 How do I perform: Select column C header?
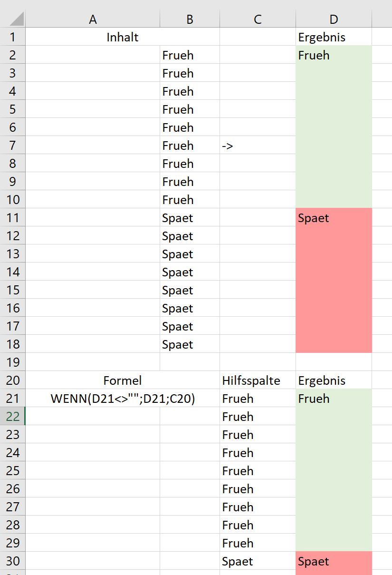point(258,19)
